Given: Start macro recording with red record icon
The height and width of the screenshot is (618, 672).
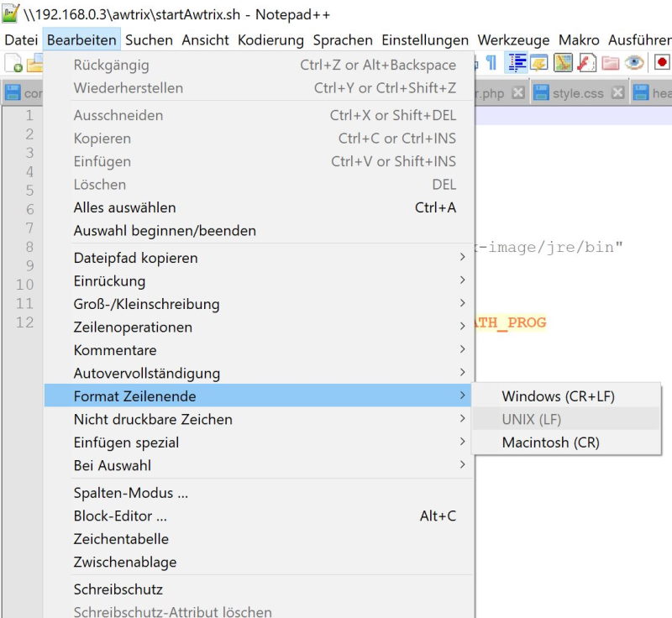Looking at the screenshot, I should click(662, 64).
